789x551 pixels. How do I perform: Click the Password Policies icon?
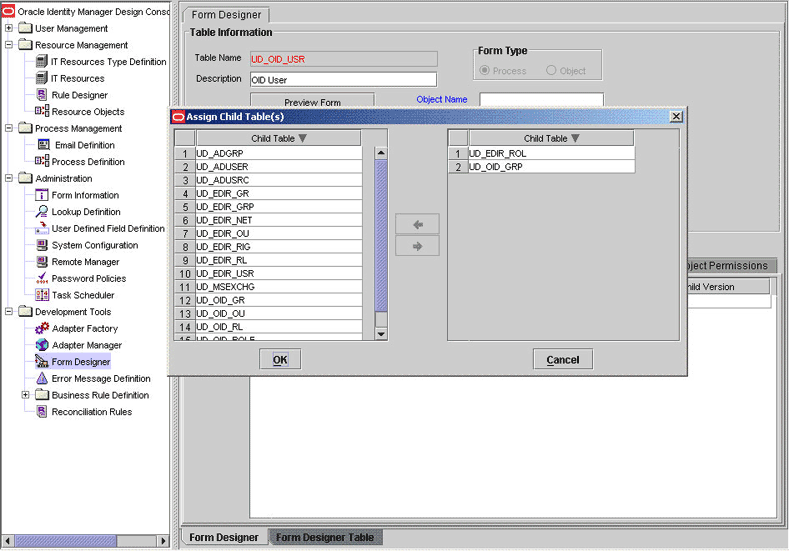tap(42, 278)
